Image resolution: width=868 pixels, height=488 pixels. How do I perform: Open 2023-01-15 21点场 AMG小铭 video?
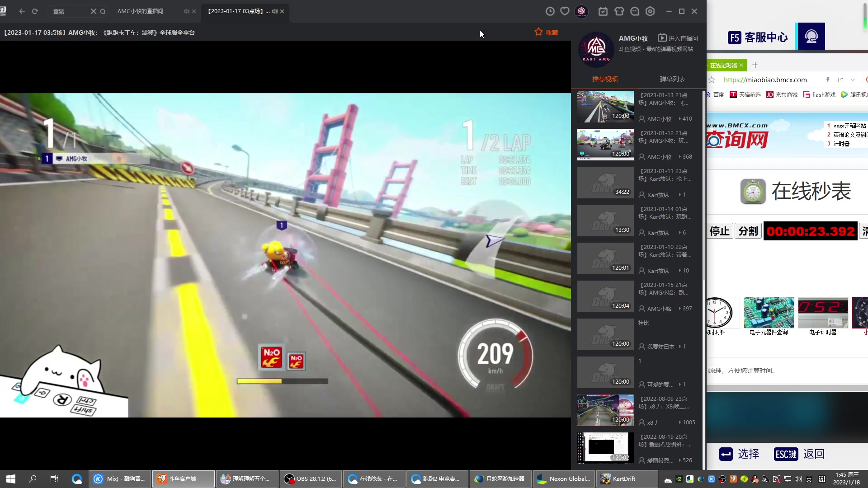[x=605, y=296]
